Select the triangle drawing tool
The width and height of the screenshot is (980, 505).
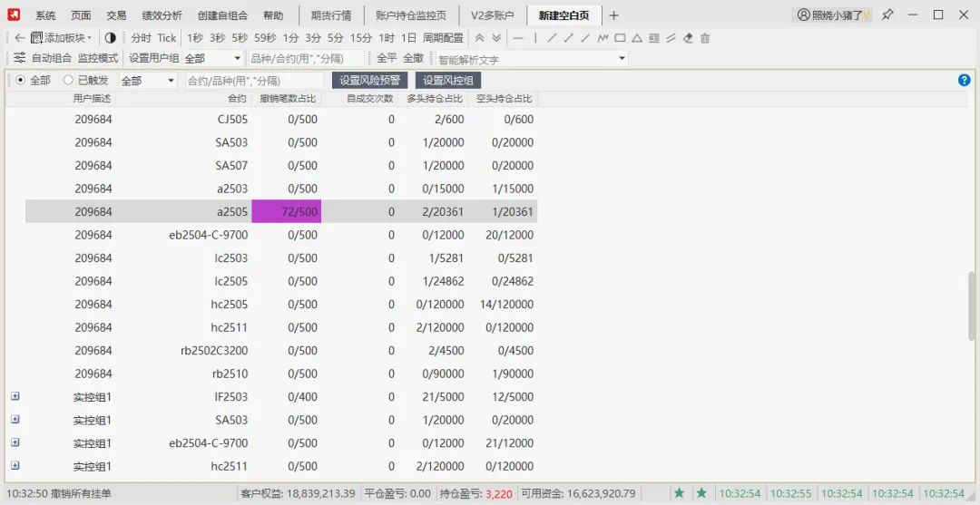[x=637, y=38]
